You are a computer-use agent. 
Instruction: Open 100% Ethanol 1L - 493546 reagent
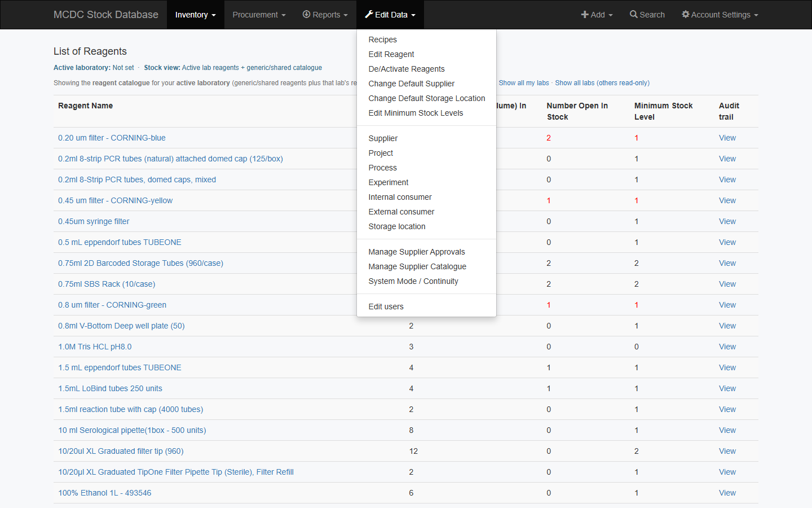coord(105,493)
